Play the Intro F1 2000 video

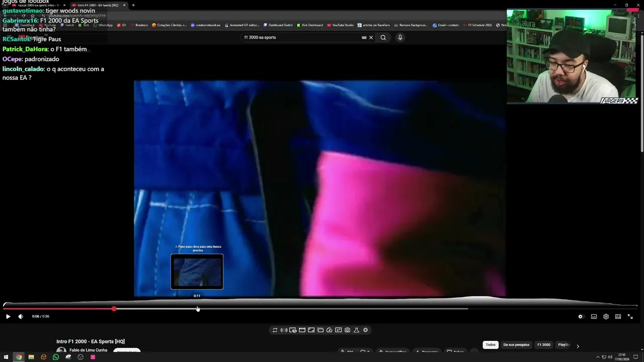(x=8, y=316)
